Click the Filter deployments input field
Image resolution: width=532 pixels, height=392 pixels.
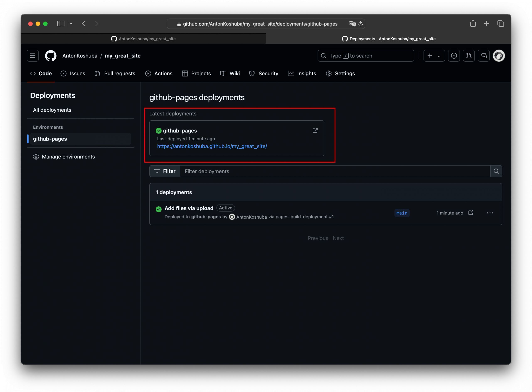335,171
